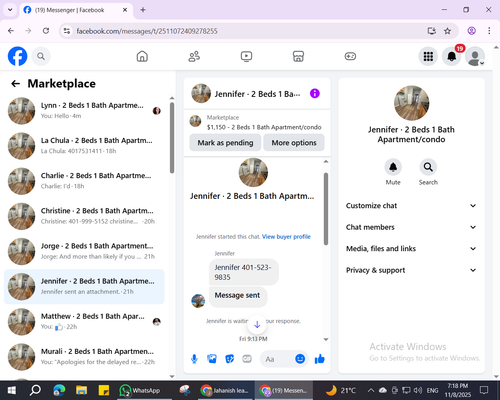Open File Explorer from taskbar
This screenshot has height=400, width=500.
[x=81, y=390]
